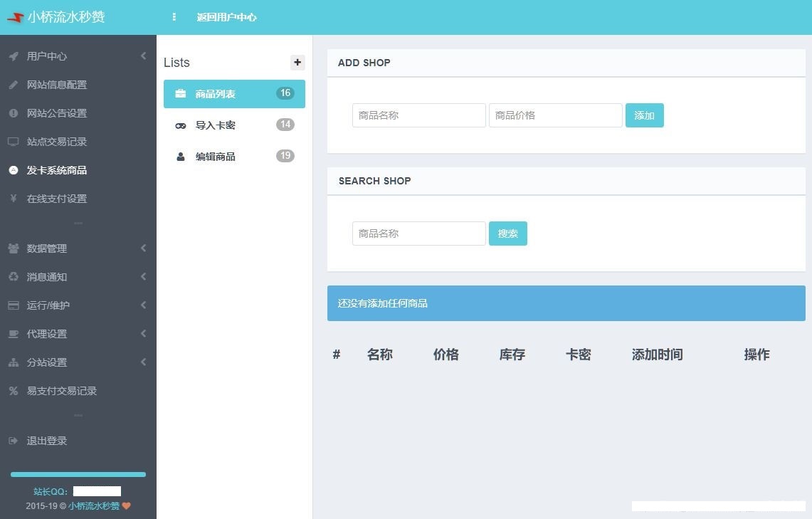Click the plus icon beside Lists
Viewport: 812px width, 519px height.
click(x=297, y=63)
